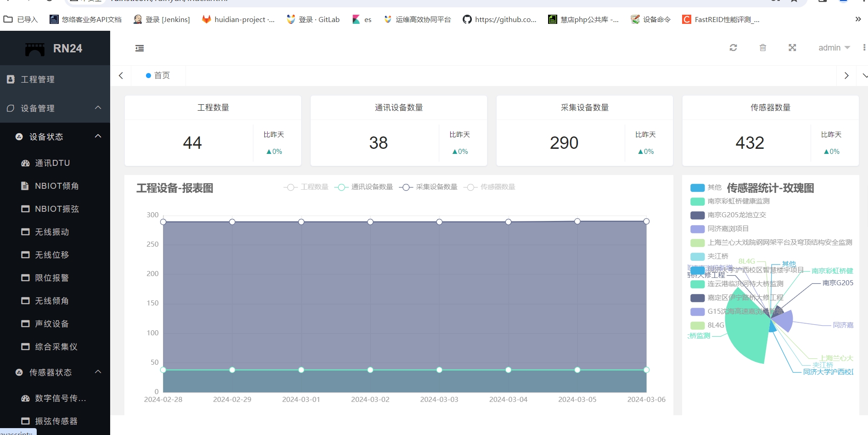868x435 pixels.
Task: Collapse the 设备管理 menu section
Action: coord(55,108)
